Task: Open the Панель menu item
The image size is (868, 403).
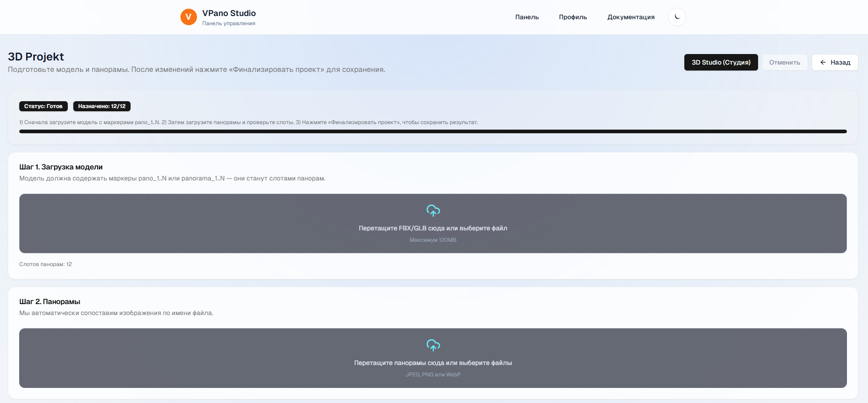Action: pyautogui.click(x=527, y=17)
